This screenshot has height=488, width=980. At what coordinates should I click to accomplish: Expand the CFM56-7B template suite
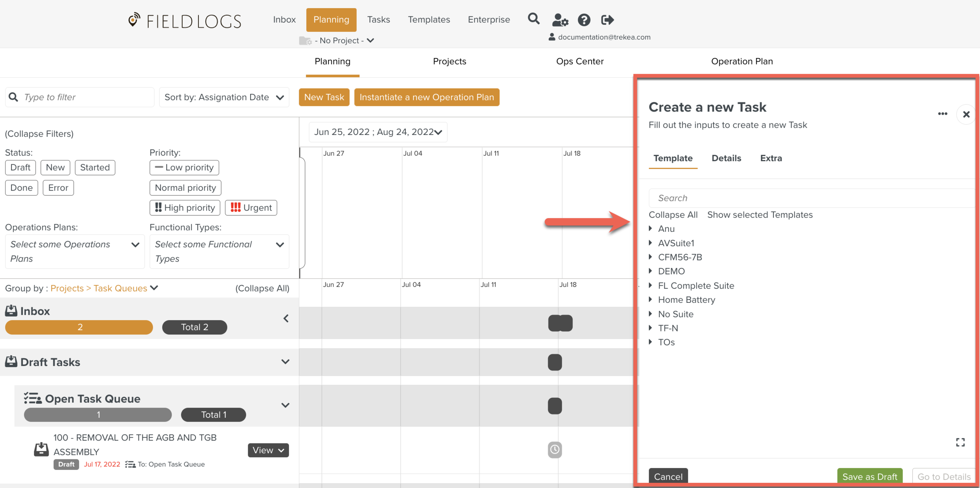[x=650, y=257]
